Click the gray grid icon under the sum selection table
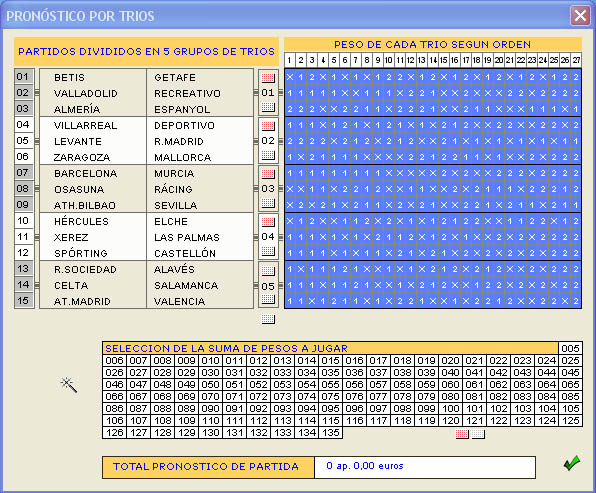 478,434
